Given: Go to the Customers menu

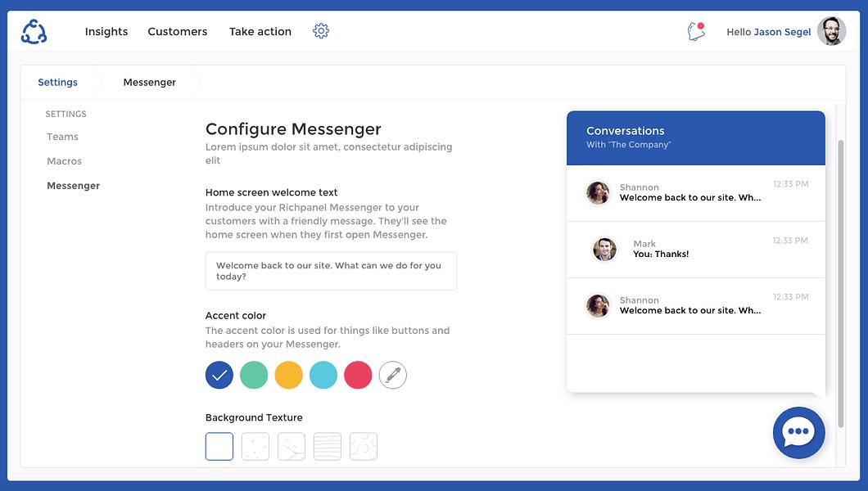Looking at the screenshot, I should (x=177, y=32).
